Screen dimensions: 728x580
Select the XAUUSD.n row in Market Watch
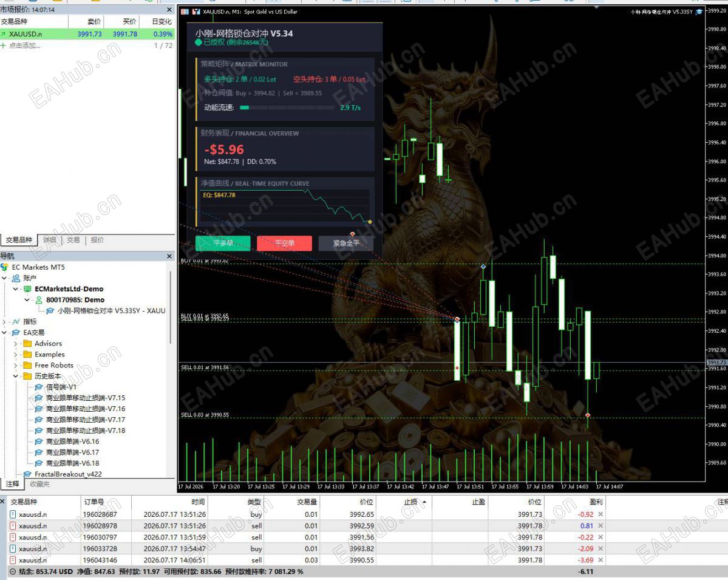pyautogui.click(x=87, y=34)
